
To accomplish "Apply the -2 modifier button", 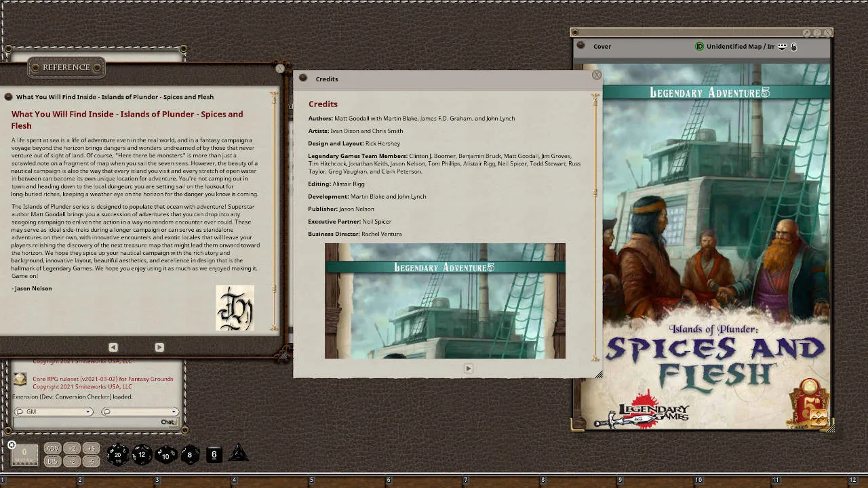I will [x=72, y=461].
